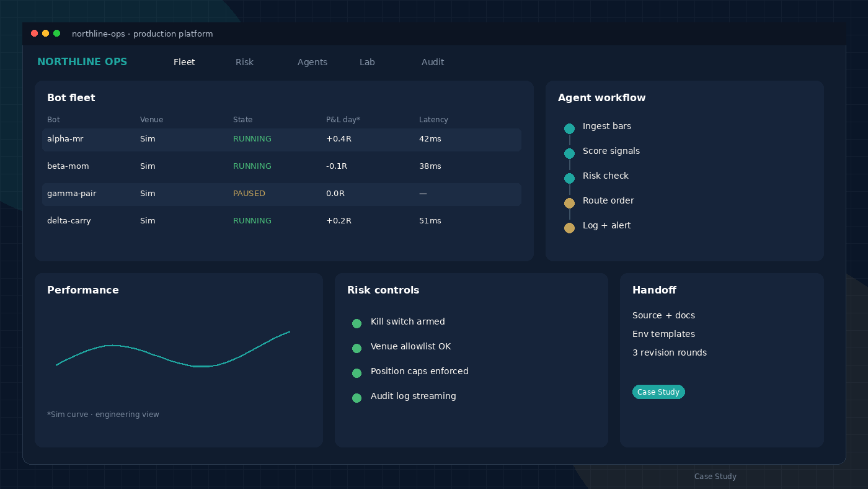Click the Score signals label
Image resolution: width=868 pixels, height=489 pixels.
(611, 151)
